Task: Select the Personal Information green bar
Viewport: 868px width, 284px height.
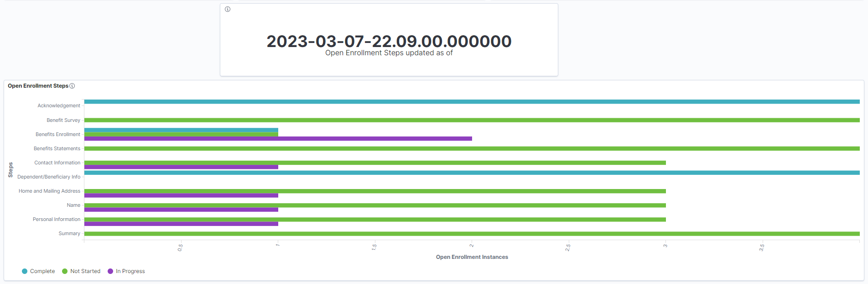Action: click(375, 220)
